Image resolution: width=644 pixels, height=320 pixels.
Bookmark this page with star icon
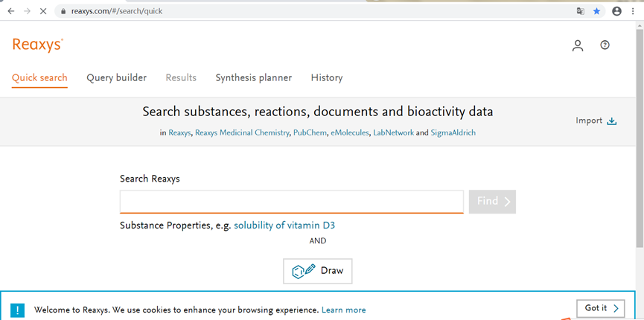pyautogui.click(x=596, y=11)
